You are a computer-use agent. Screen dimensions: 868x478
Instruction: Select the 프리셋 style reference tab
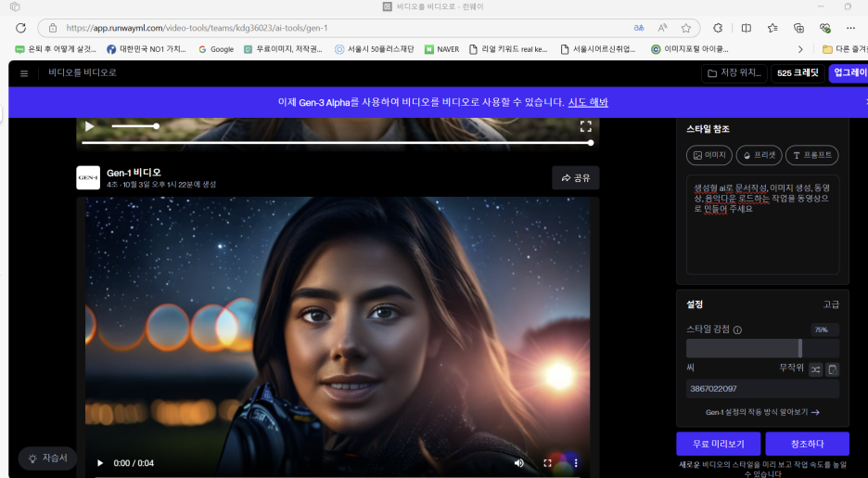[x=760, y=155]
